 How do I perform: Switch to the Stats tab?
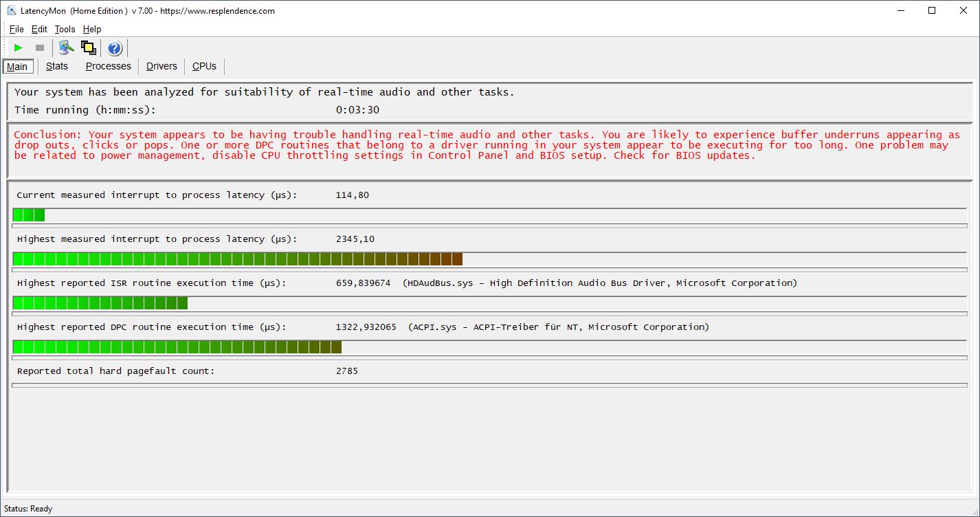[x=57, y=66]
